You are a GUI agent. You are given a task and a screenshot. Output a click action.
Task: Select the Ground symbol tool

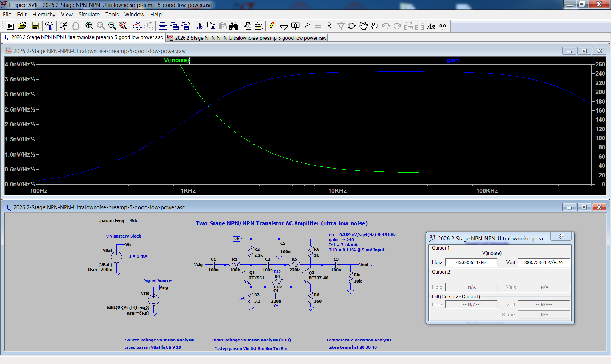pos(284,26)
